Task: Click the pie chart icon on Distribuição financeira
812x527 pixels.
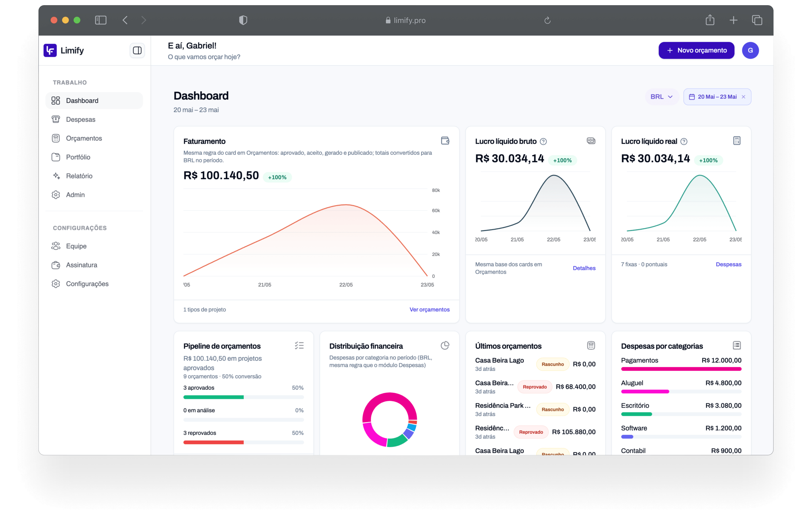Action: pyautogui.click(x=445, y=345)
